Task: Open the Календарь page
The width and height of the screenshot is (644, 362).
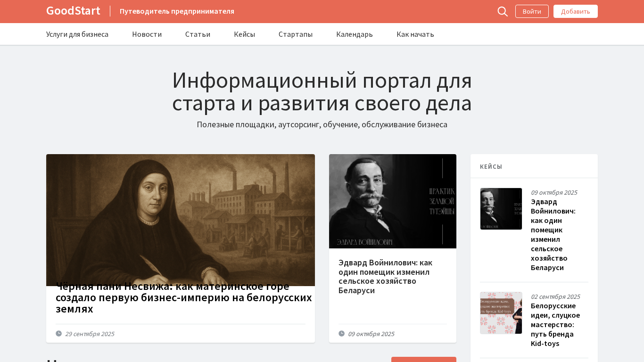Action: [355, 34]
